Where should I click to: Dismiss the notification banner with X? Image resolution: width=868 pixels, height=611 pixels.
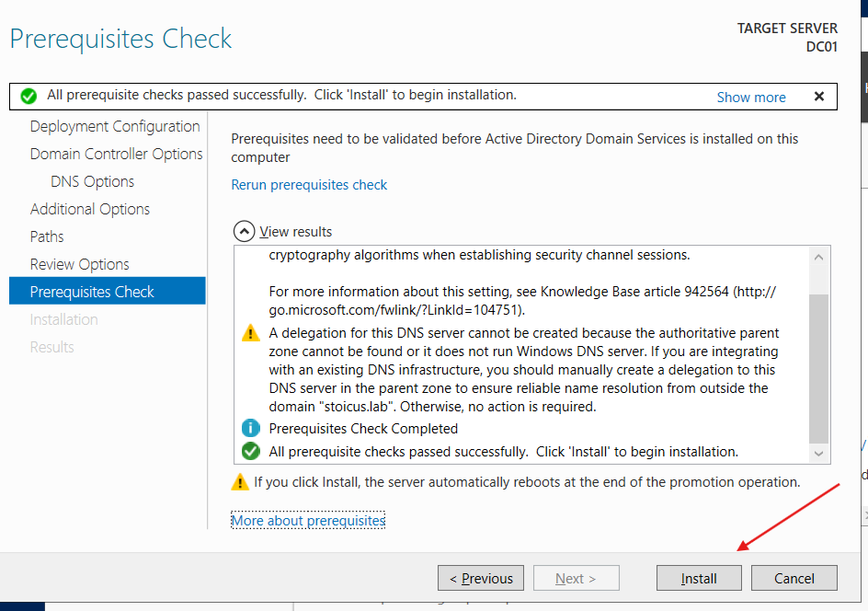(x=819, y=96)
